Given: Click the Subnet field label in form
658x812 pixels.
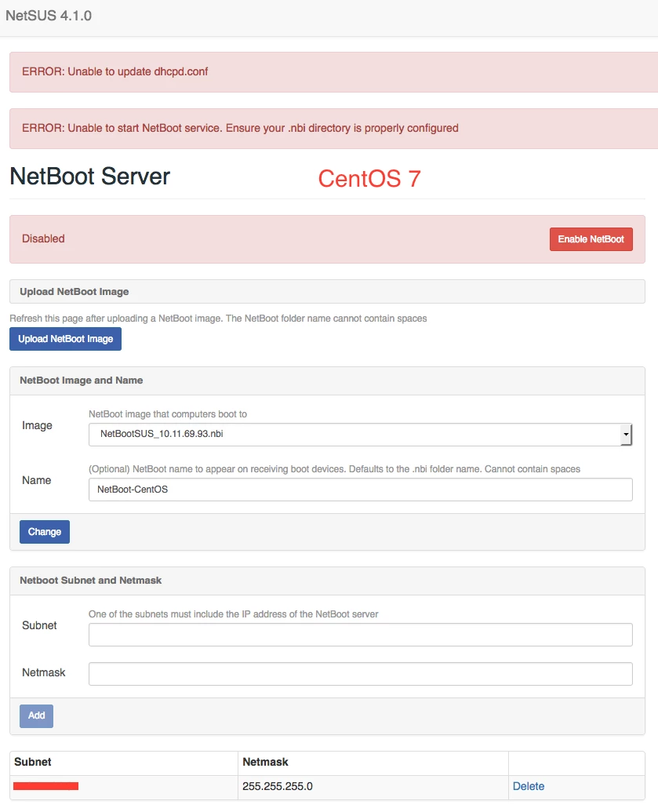Looking at the screenshot, I should coord(39,625).
